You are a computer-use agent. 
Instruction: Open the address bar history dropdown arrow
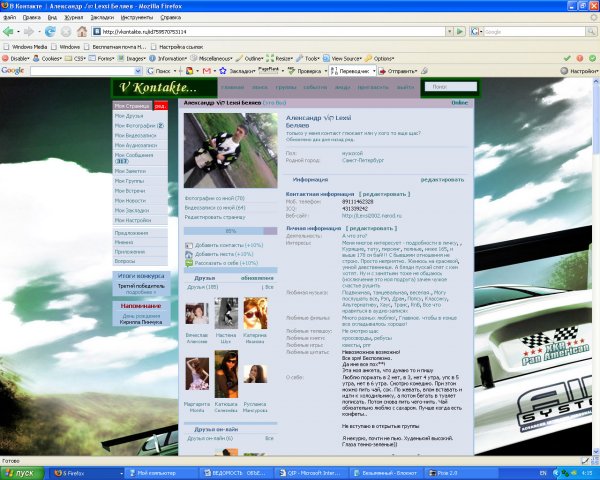(x=450, y=32)
